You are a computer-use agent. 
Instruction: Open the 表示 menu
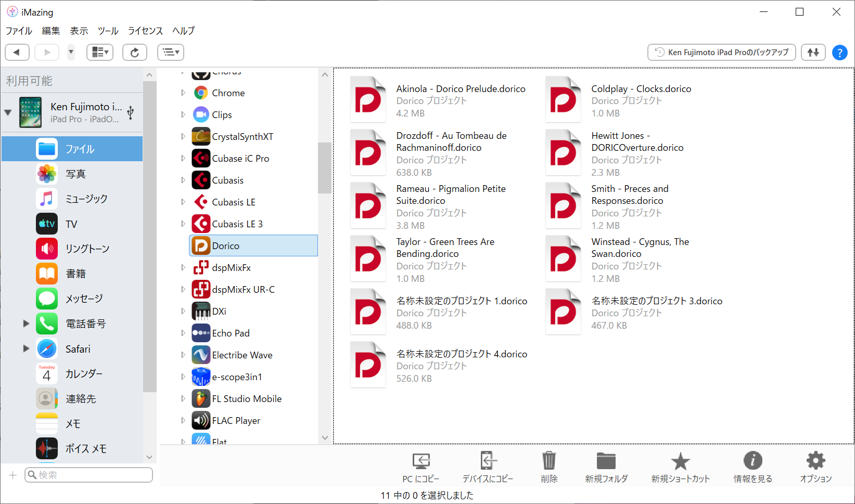(x=79, y=31)
